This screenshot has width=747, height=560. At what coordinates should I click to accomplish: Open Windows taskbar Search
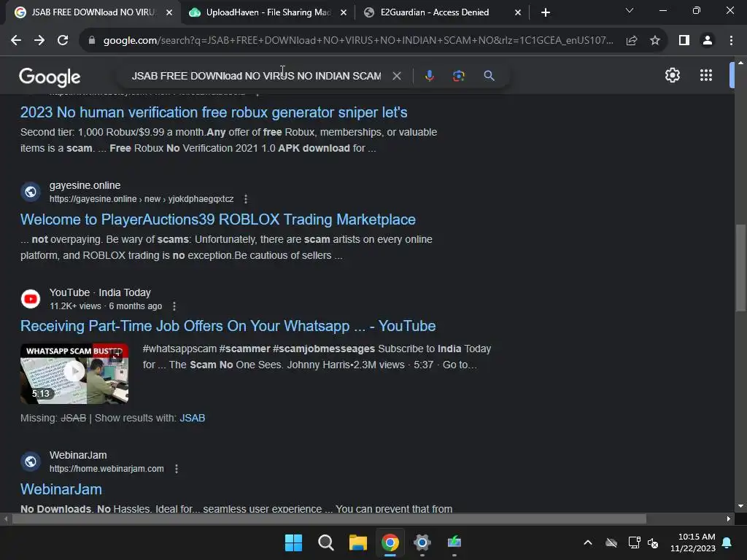click(326, 542)
